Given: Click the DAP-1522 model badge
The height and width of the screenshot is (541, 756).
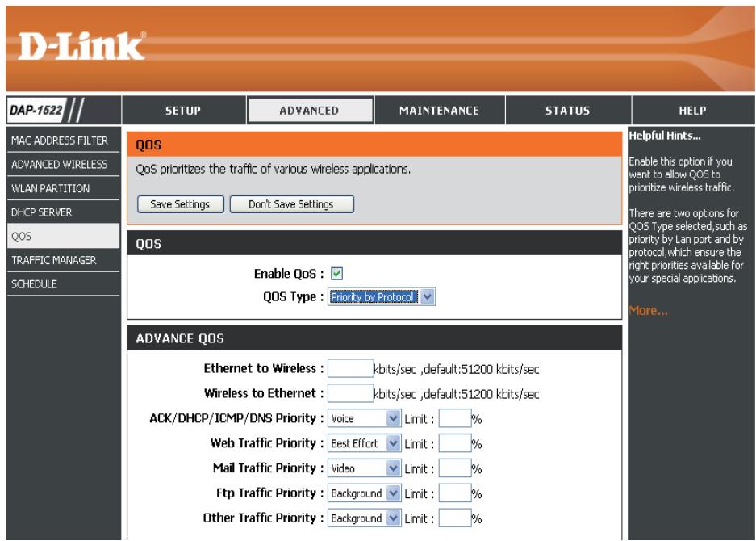Looking at the screenshot, I should (x=36, y=110).
